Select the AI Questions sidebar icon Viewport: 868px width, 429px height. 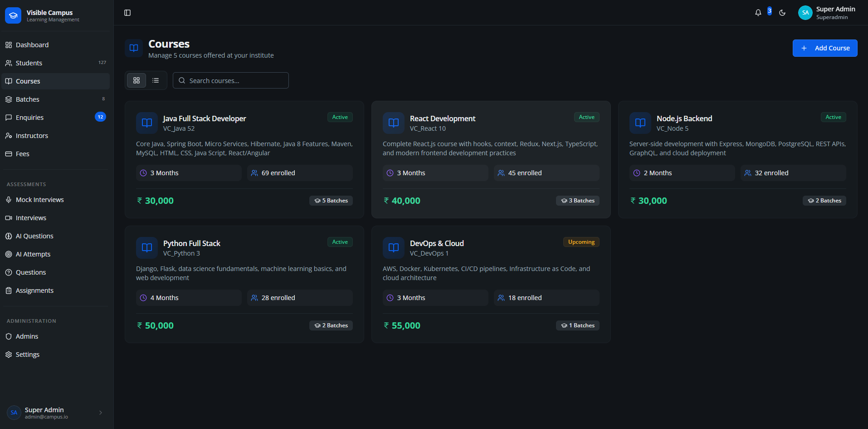point(8,236)
